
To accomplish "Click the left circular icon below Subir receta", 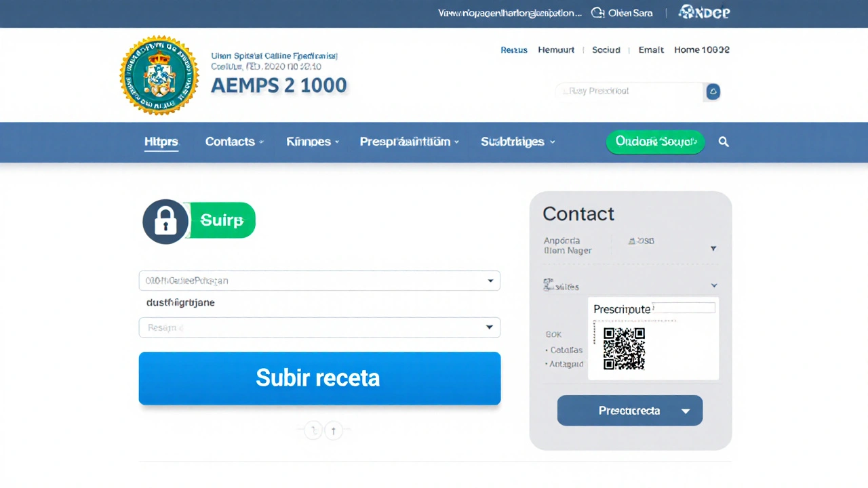I will 313,430.
